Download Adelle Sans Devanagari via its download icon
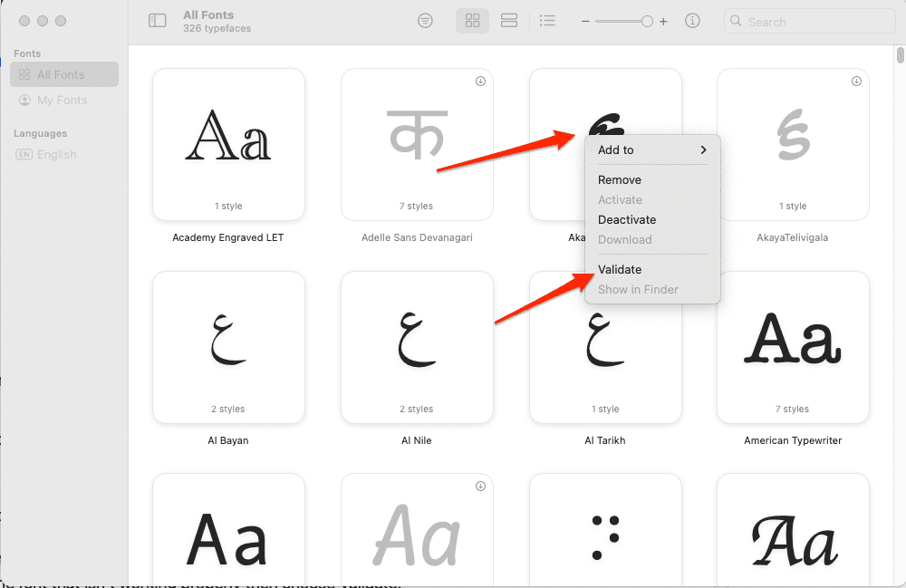This screenshot has width=906, height=588. point(480,82)
